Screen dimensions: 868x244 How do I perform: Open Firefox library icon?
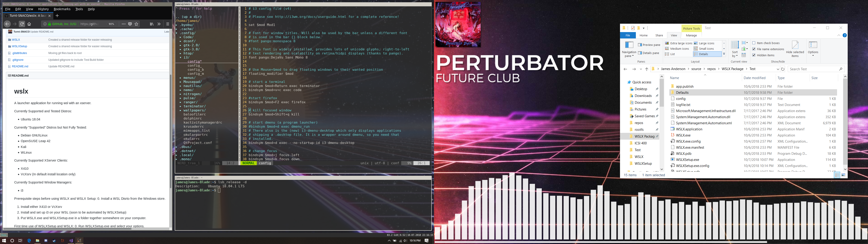152,24
